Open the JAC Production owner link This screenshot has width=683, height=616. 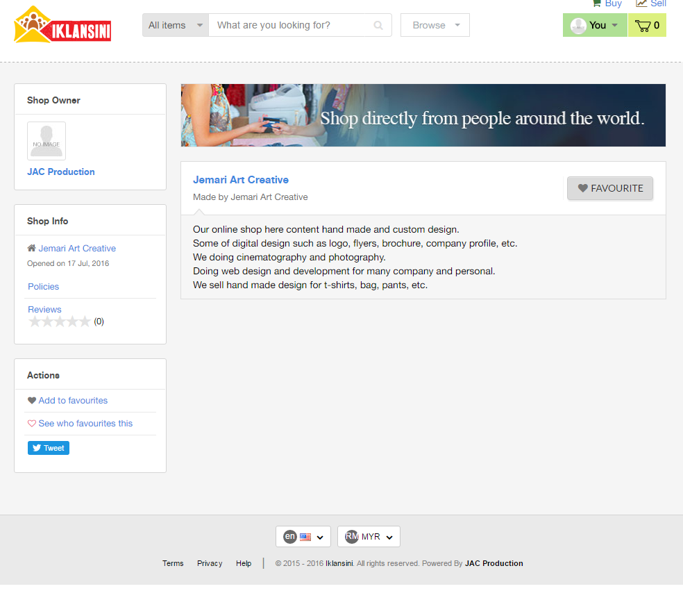[61, 172]
